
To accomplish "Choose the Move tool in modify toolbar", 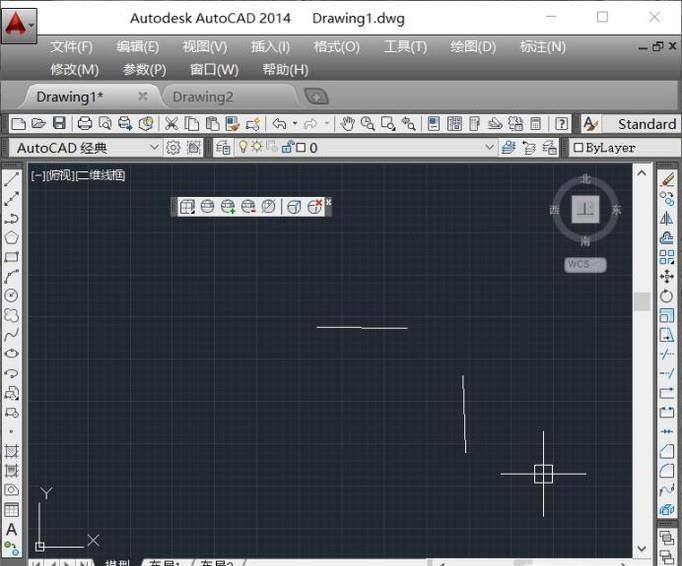I will pyautogui.click(x=667, y=276).
